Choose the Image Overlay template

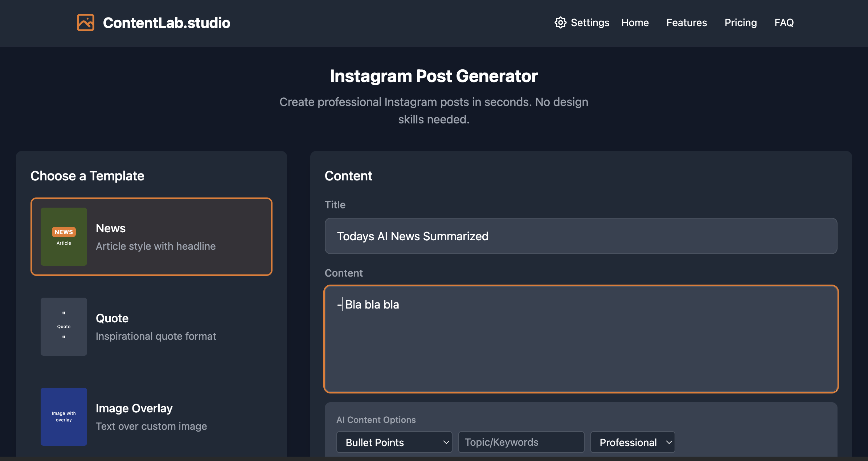pyautogui.click(x=151, y=416)
